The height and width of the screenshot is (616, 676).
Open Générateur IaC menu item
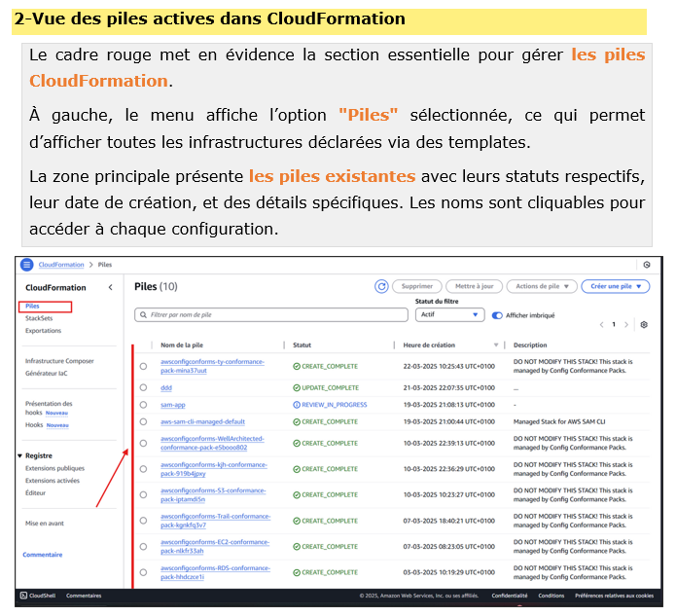46,374
